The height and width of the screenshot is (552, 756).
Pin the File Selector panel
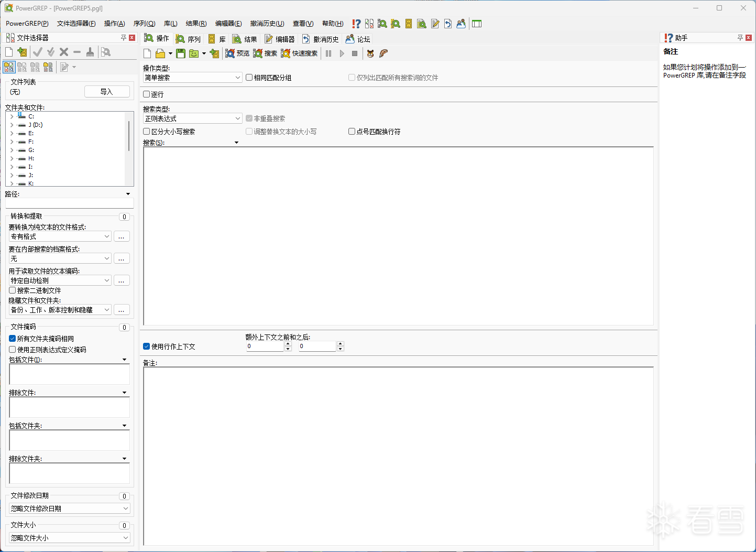click(124, 38)
